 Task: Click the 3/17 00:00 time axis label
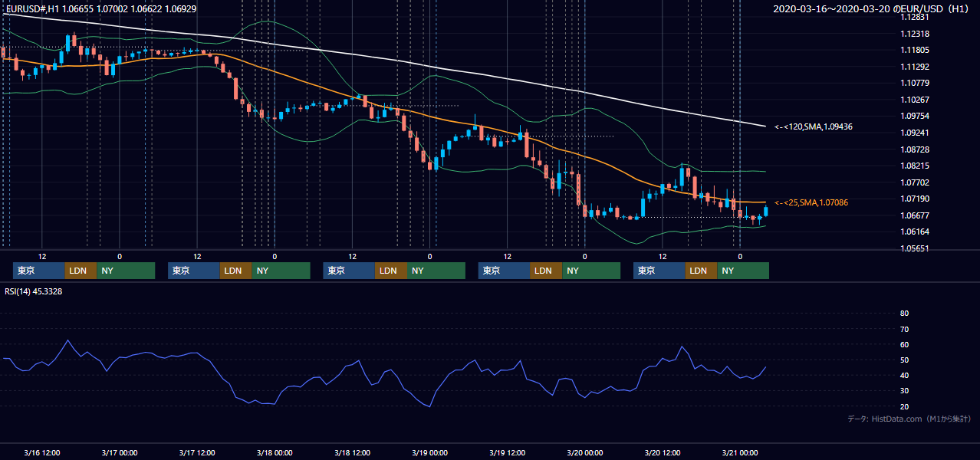[120, 452]
